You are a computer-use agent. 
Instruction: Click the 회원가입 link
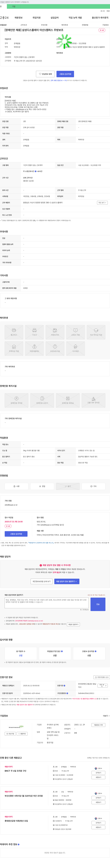click(x=108, y=11)
